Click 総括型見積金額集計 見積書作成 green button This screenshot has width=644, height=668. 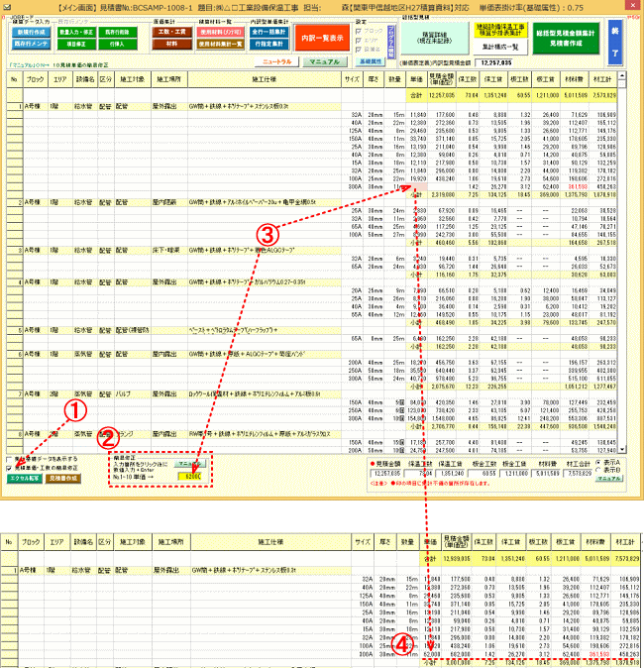tap(566, 38)
